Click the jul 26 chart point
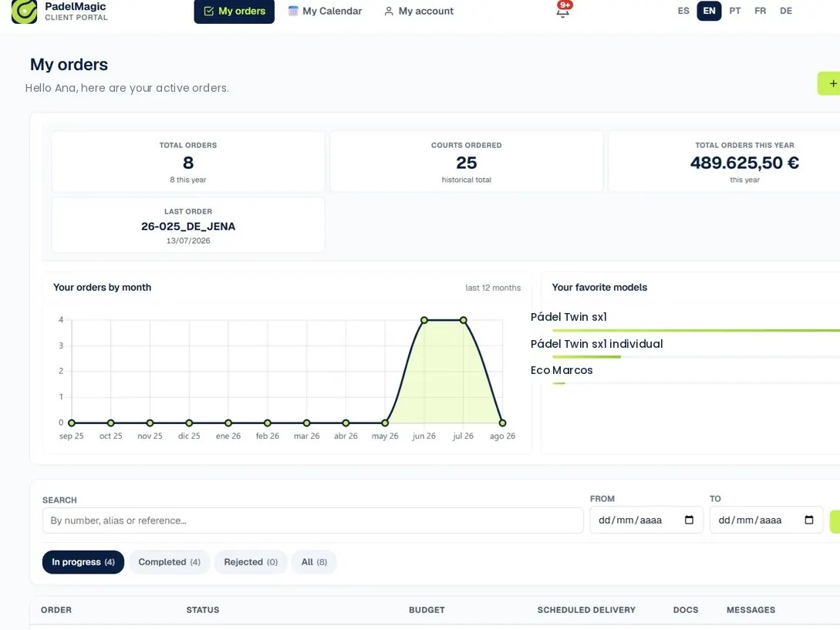840x630 pixels. pyautogui.click(x=464, y=320)
